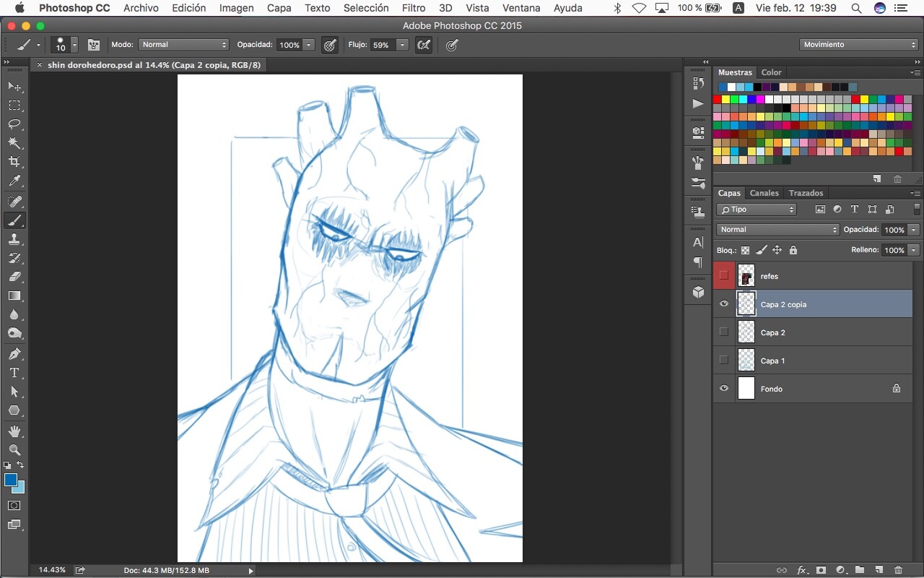Show the Capa 1 layer
The width and height of the screenshot is (924, 578).
pos(724,361)
